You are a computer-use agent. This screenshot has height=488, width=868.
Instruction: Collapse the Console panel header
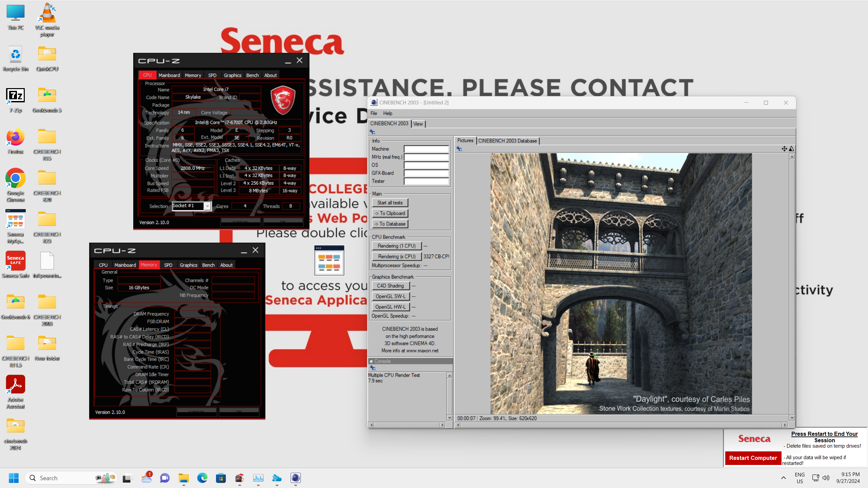(x=371, y=361)
